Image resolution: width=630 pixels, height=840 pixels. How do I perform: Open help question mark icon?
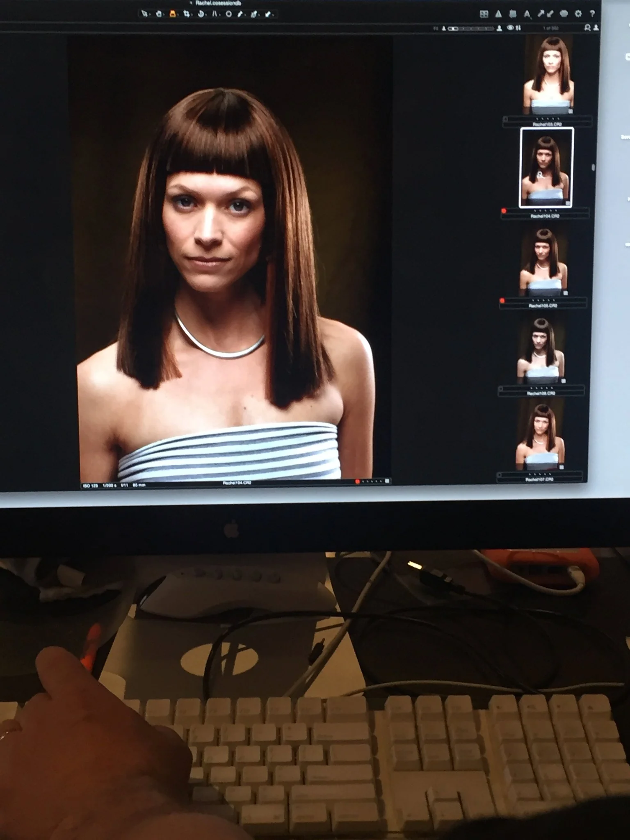pos(592,14)
